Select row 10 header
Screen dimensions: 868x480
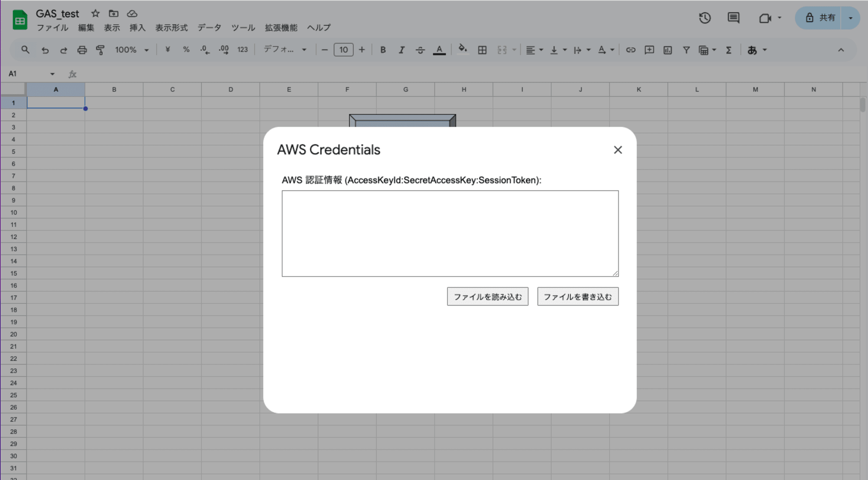[x=13, y=213]
